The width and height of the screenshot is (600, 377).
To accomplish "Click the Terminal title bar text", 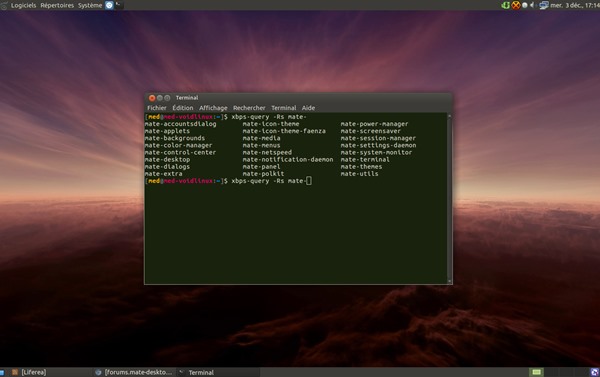I will coord(187,98).
